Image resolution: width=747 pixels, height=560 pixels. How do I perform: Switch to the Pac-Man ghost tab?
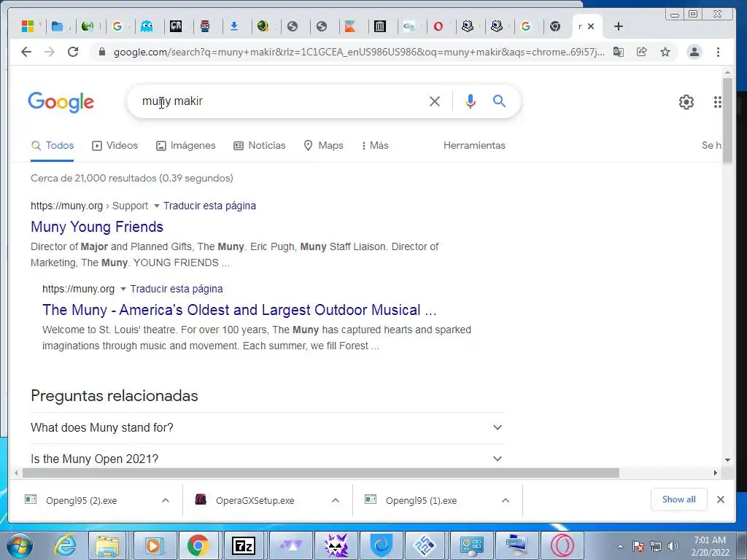coord(147,26)
